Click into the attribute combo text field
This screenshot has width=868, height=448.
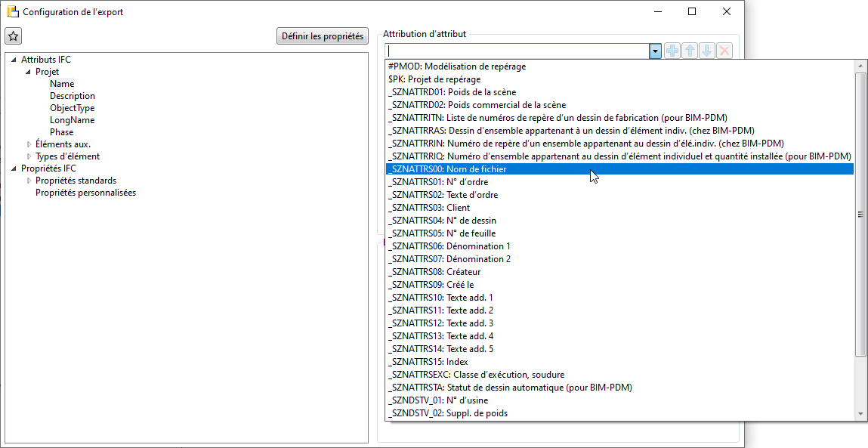pyautogui.click(x=518, y=51)
